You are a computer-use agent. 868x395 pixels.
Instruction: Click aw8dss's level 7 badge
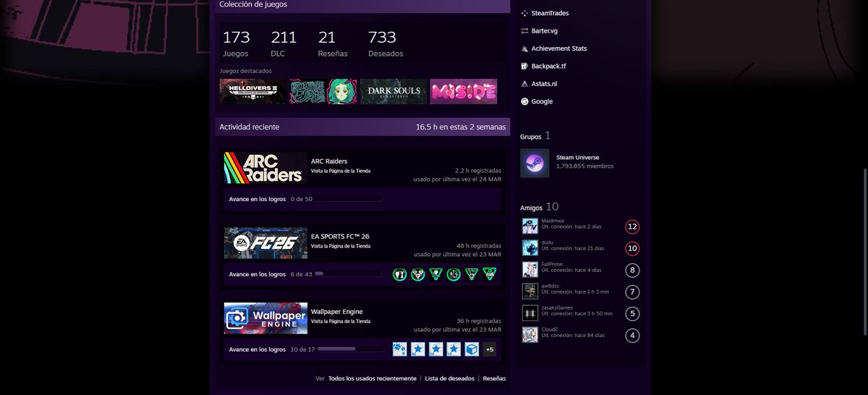pos(632,292)
